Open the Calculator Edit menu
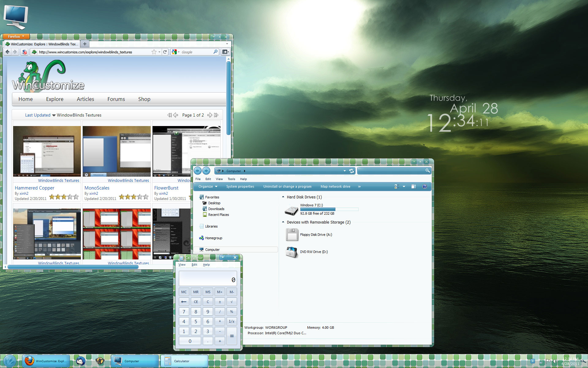Image resolution: width=588 pixels, height=368 pixels. (x=194, y=264)
